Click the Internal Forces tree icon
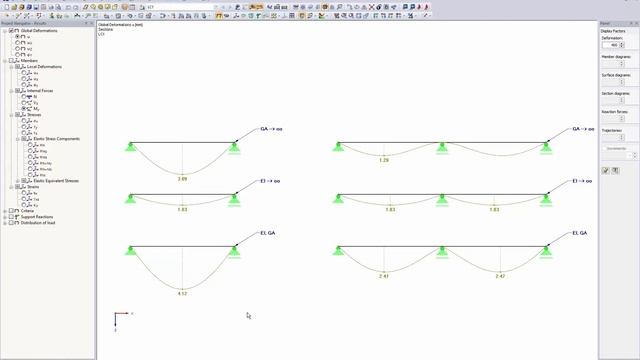Screen dimensions: 640x360 [x=24, y=91]
